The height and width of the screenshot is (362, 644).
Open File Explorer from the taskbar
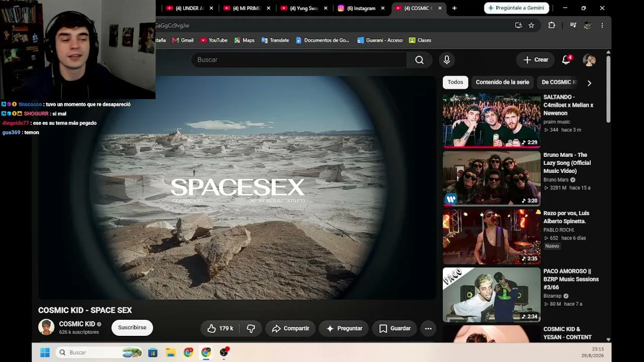tap(171, 352)
